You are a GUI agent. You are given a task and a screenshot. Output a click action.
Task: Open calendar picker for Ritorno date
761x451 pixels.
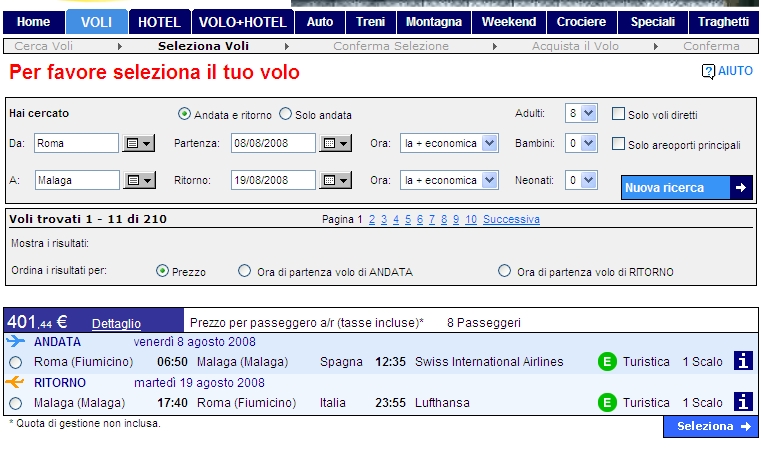[335, 181]
